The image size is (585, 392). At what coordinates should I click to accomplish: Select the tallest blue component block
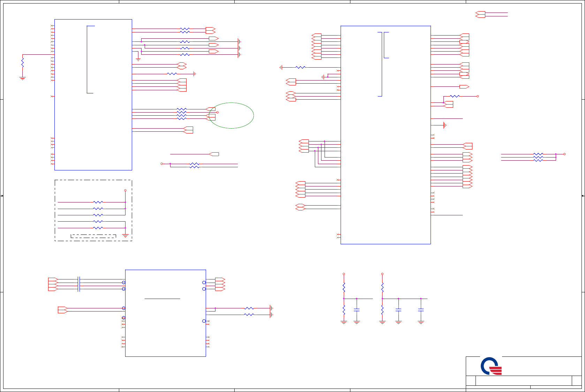click(386, 135)
